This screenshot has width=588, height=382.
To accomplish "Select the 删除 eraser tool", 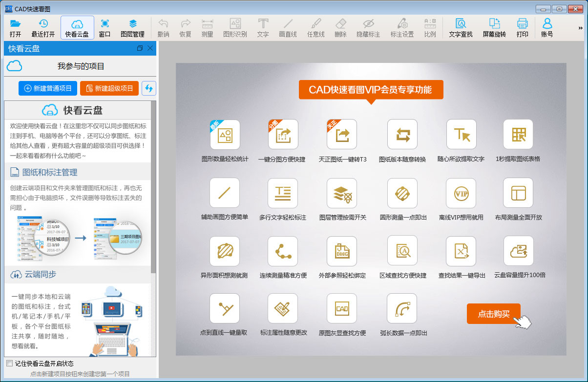I will click(x=341, y=28).
